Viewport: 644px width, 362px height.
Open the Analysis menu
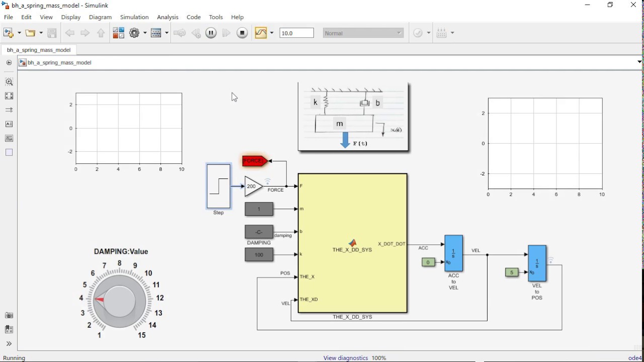pyautogui.click(x=168, y=17)
